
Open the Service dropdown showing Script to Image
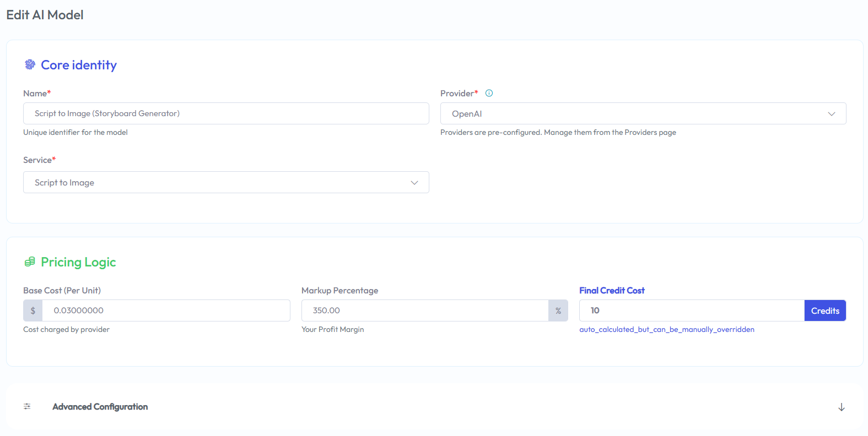coord(226,182)
